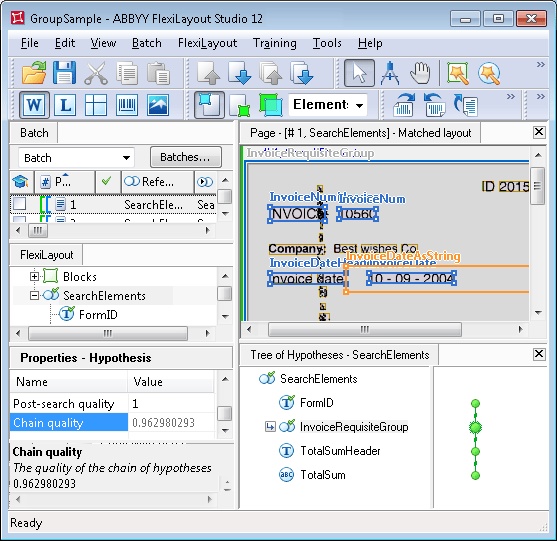Click the Refe... column header
Viewport: 557px width, 541px height.
click(157, 182)
